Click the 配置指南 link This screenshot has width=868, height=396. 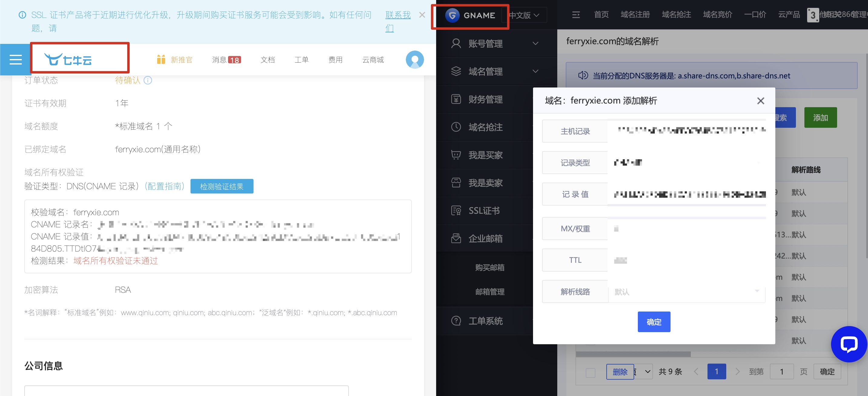pyautogui.click(x=164, y=186)
